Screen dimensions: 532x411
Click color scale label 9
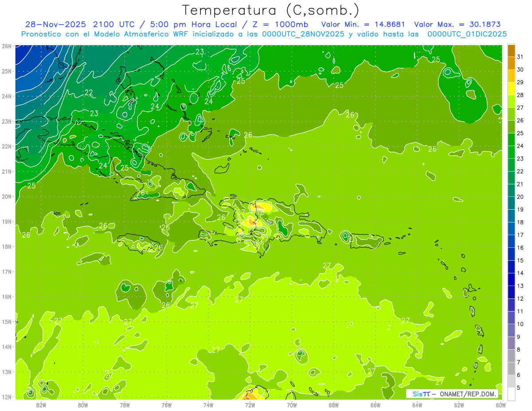tap(518, 337)
